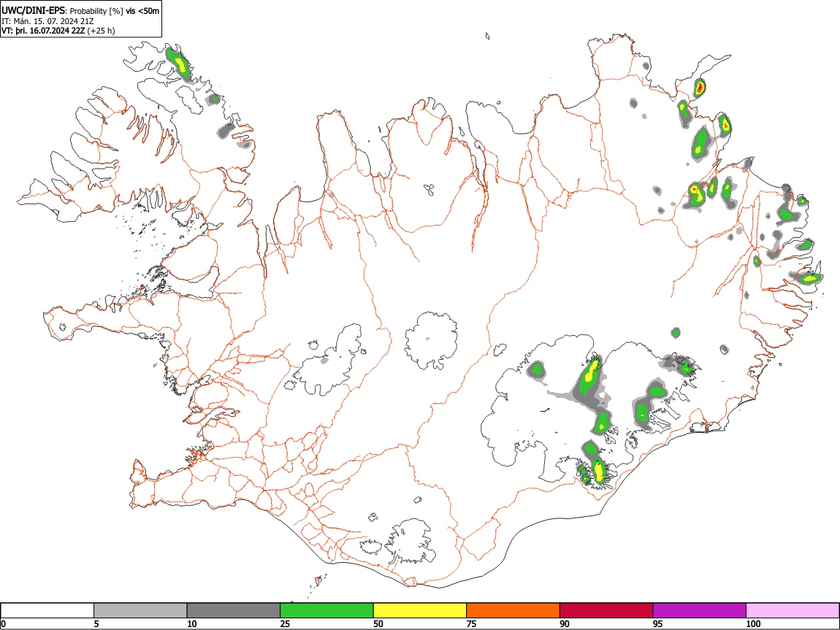Click the light gray 5–10% legend swatch
This screenshot has height=630, width=840.
point(140,611)
